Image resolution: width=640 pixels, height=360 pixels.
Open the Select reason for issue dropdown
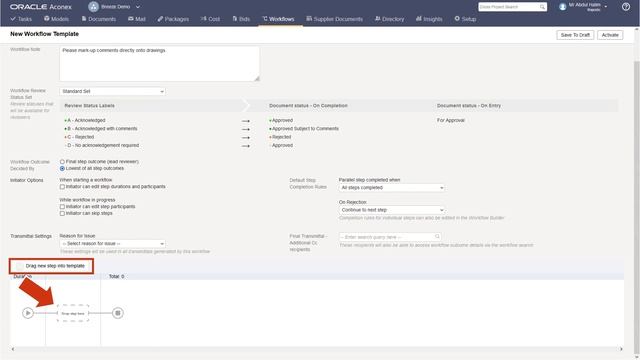pos(113,244)
